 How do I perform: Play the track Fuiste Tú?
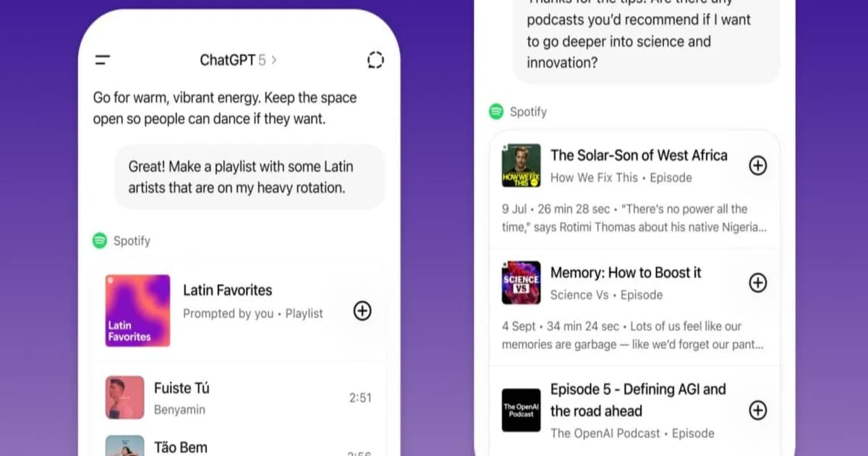182,388
